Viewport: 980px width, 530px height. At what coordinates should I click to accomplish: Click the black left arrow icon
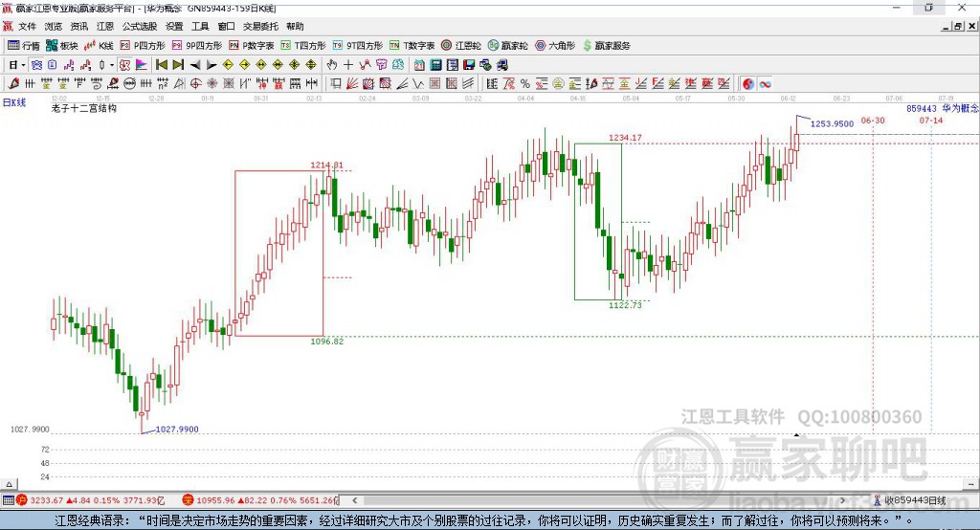[x=195, y=65]
